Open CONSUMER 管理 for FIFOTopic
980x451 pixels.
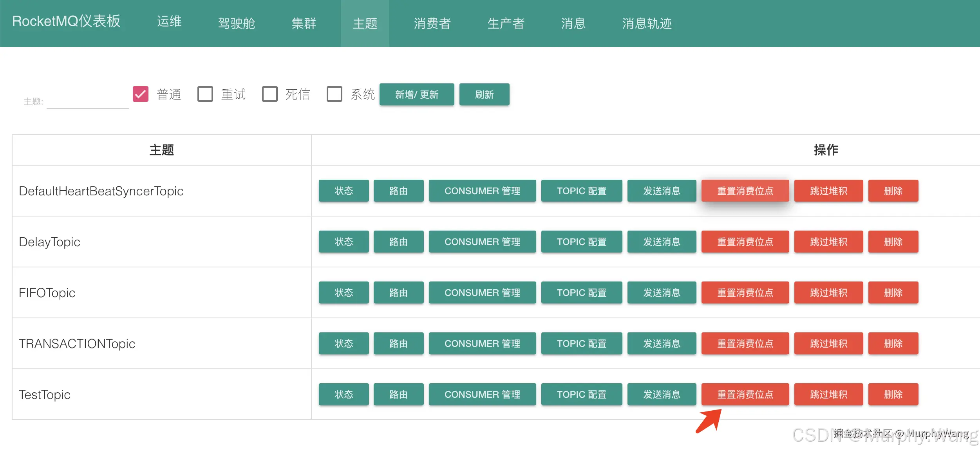482,292
